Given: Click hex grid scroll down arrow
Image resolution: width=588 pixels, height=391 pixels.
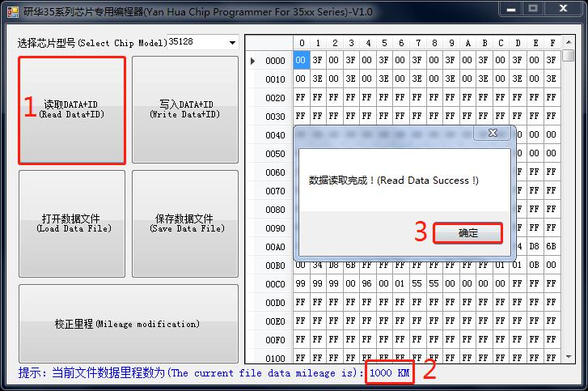Looking at the screenshot, I should pos(569,356).
